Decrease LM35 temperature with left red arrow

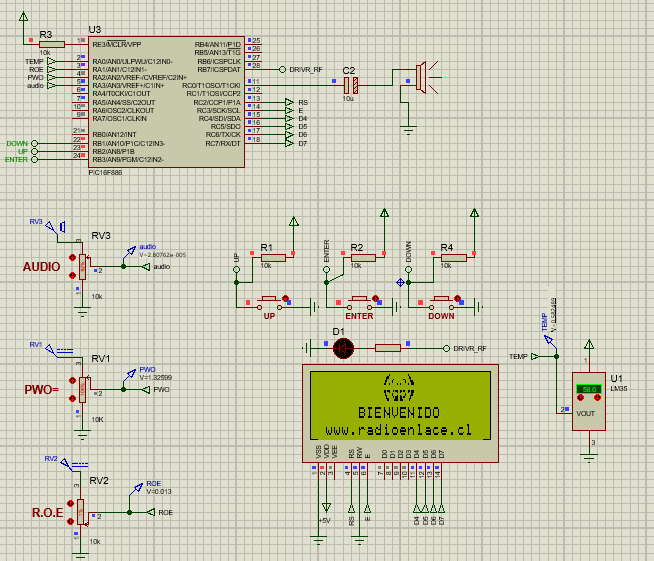click(580, 397)
